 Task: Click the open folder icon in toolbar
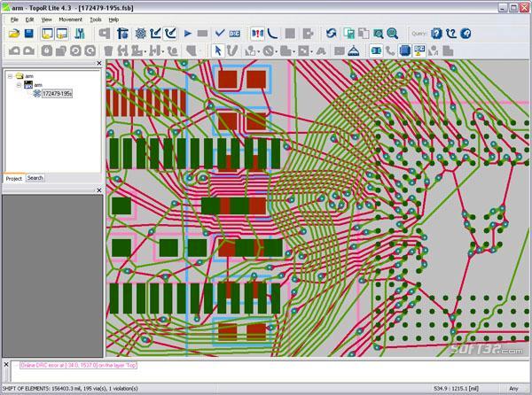[x=14, y=34]
